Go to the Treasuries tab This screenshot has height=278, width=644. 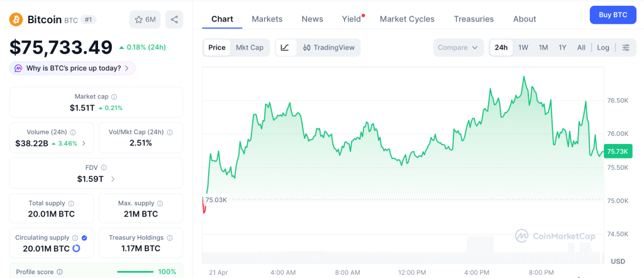474,19
